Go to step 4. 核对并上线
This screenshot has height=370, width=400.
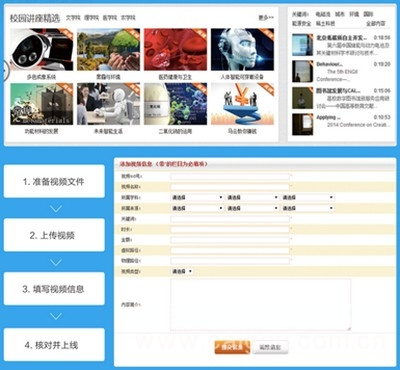[54, 345]
